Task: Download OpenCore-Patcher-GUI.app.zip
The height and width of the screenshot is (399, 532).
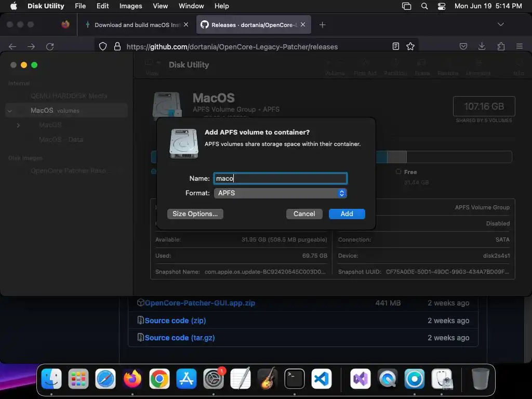Action: coord(200,303)
